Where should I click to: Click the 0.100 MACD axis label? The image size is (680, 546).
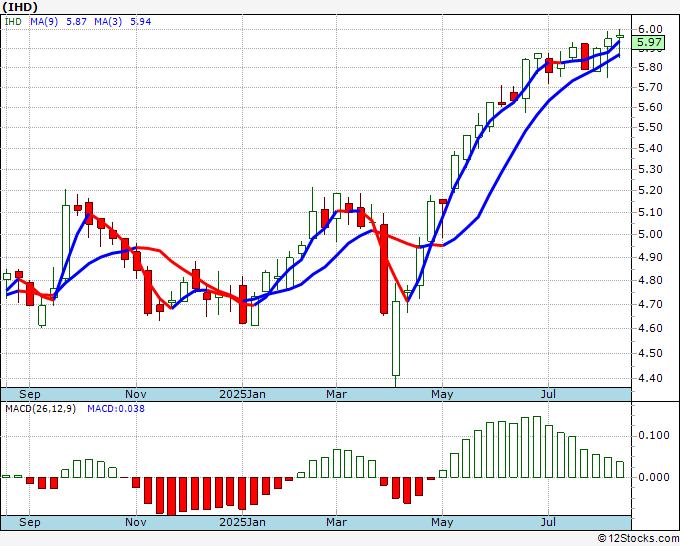point(654,435)
